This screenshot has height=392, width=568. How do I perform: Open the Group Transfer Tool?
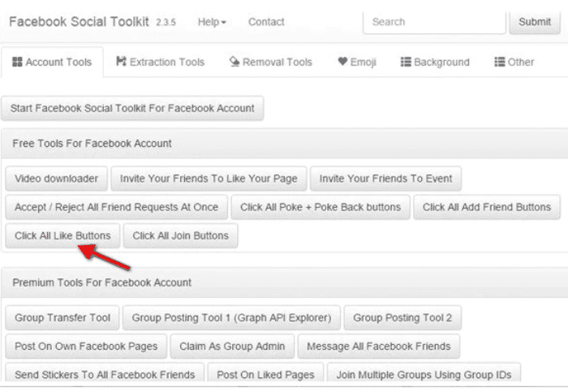pyautogui.click(x=62, y=317)
